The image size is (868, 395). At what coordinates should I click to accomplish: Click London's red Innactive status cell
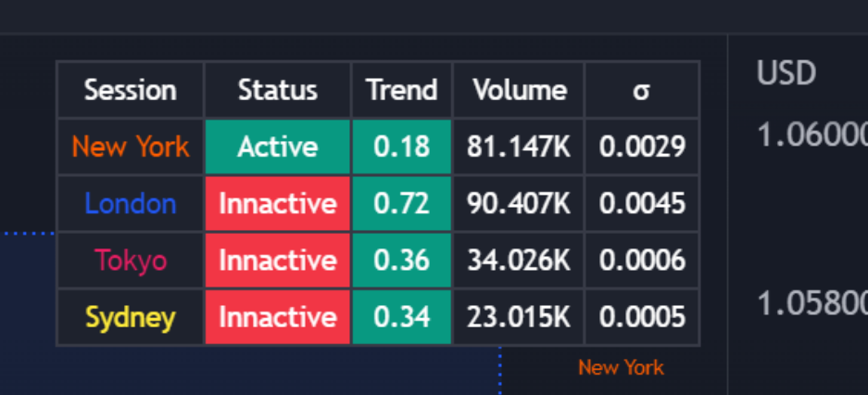(x=277, y=204)
